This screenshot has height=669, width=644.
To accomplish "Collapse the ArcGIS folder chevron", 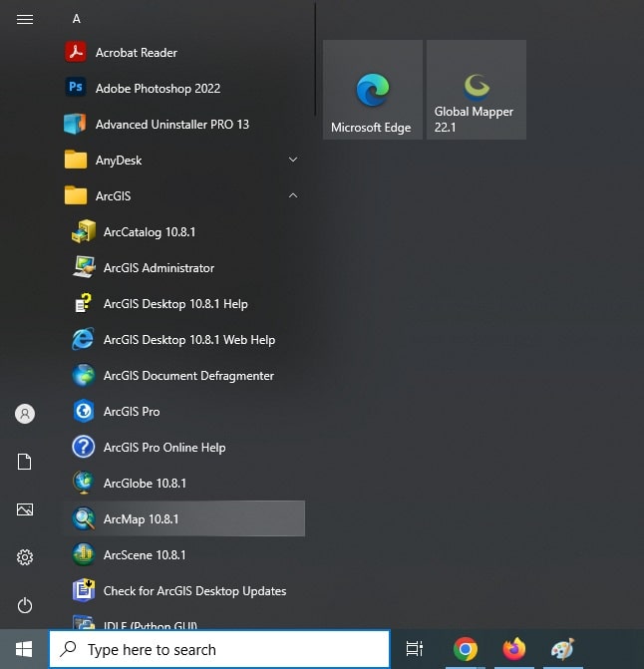I will tap(293, 195).
